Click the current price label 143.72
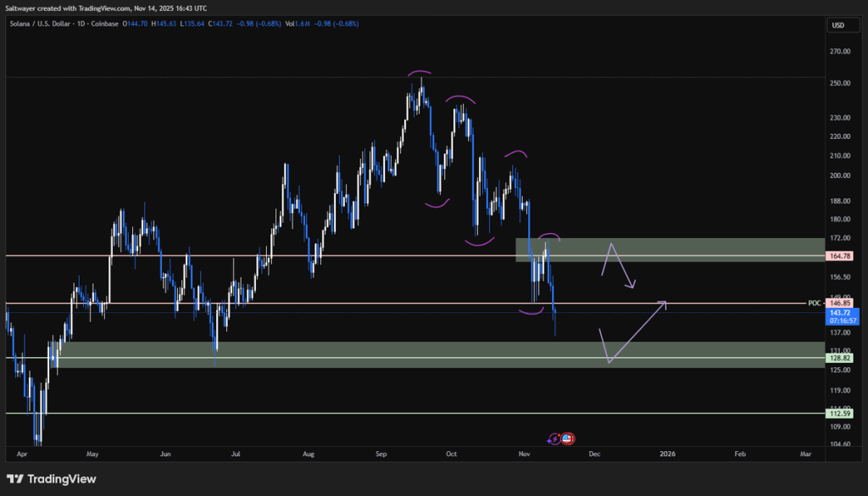The width and height of the screenshot is (868, 496). point(838,313)
